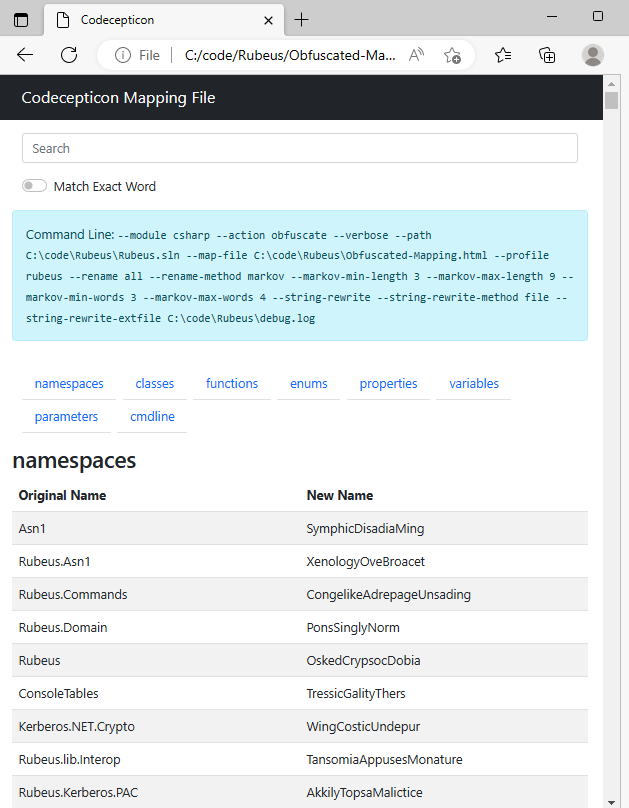Select the XenologyOveBroacet cell

[444, 562]
